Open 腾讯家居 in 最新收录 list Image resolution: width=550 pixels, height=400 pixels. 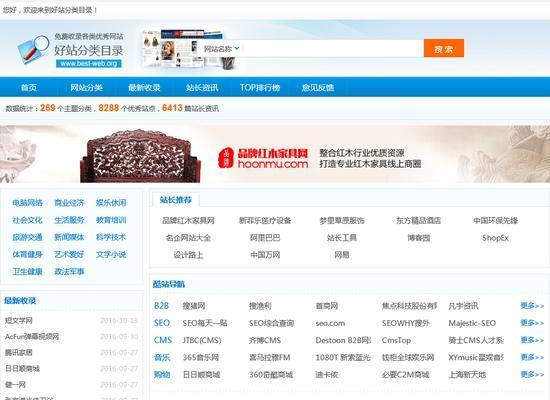click(x=19, y=353)
